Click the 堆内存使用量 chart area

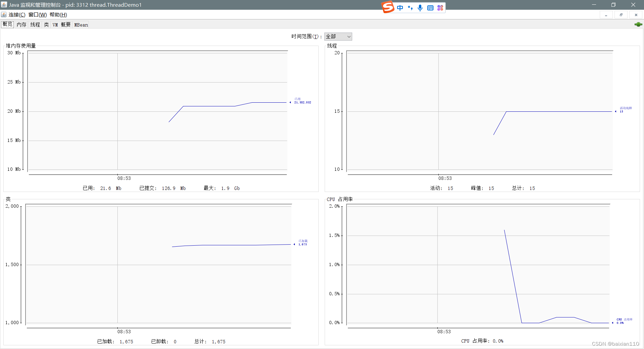tap(157, 111)
